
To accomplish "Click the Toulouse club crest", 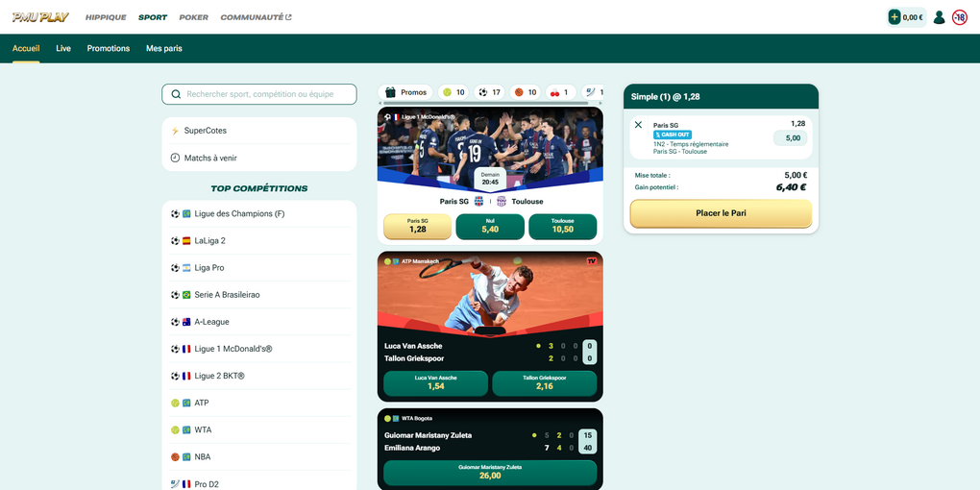I will pyautogui.click(x=502, y=201).
